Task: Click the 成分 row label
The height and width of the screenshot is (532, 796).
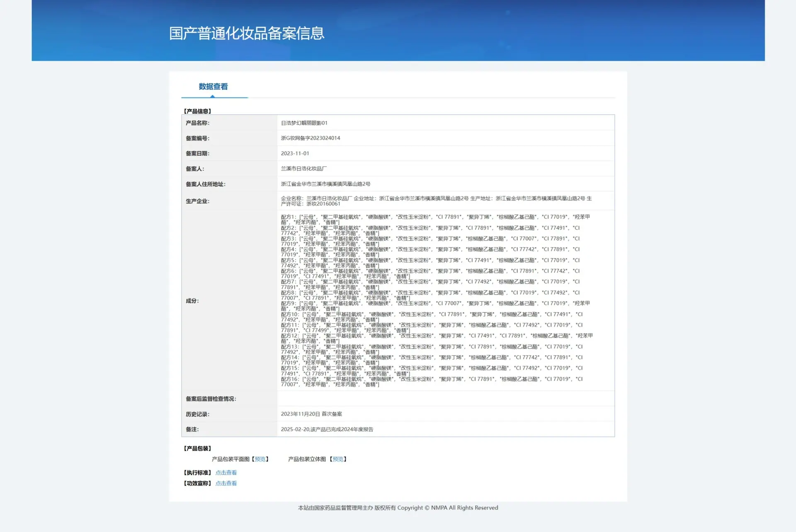Action: click(192, 301)
